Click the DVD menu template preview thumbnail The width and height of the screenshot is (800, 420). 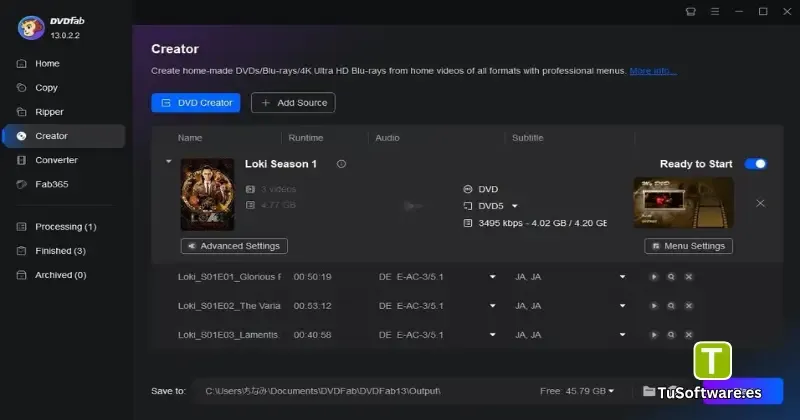click(683, 203)
